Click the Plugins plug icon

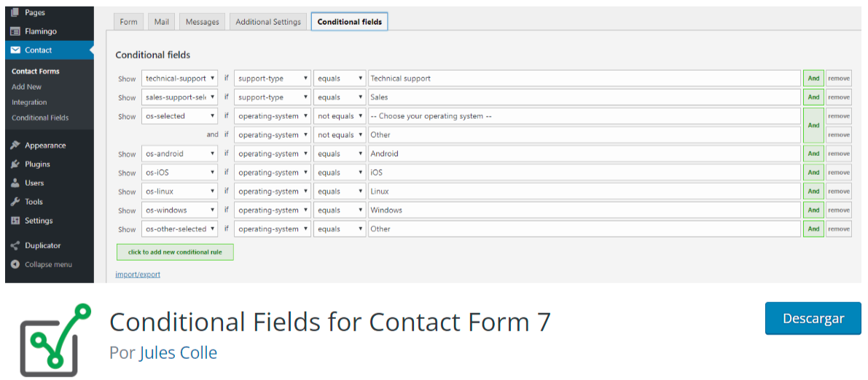pos(15,165)
